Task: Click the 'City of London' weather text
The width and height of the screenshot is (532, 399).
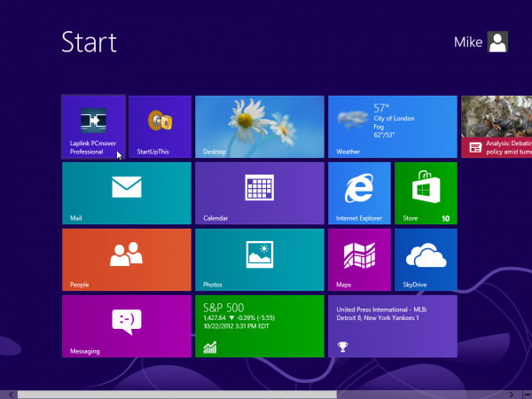Action: coord(394,119)
